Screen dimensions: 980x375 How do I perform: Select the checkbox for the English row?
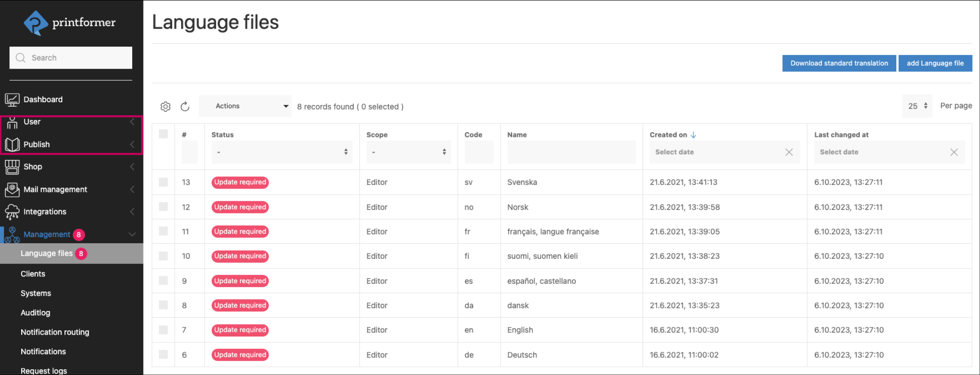click(163, 330)
